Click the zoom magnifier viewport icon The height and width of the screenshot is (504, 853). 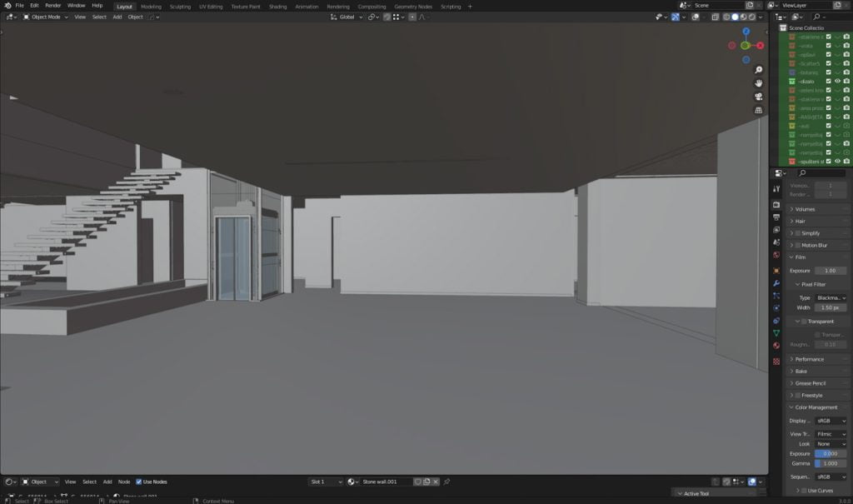pos(759,70)
